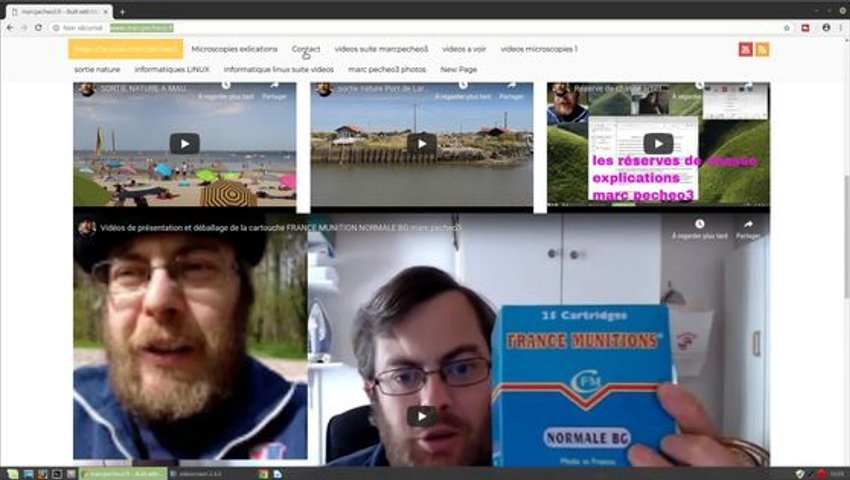Click 'Partager' on the munitions video
850x480 pixels.
748,229
